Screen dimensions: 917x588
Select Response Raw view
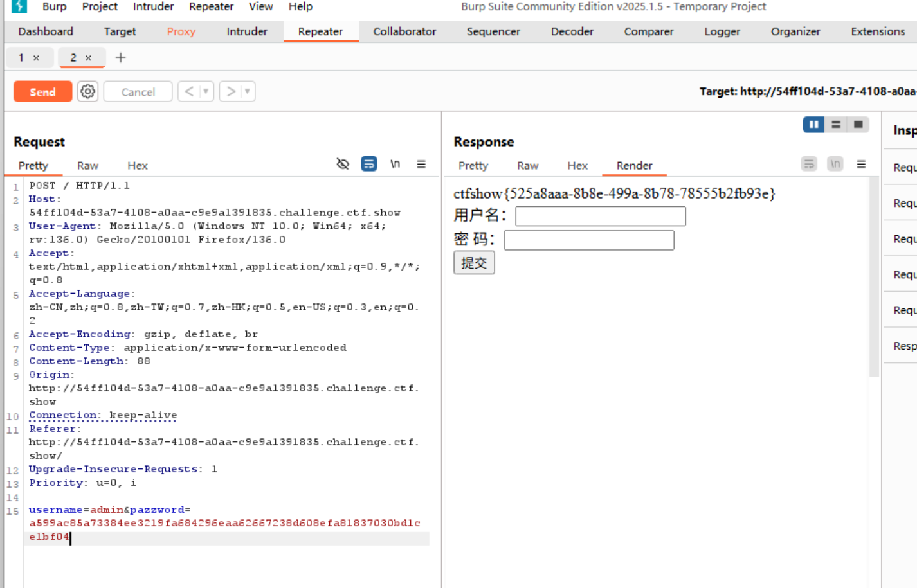coord(527,165)
